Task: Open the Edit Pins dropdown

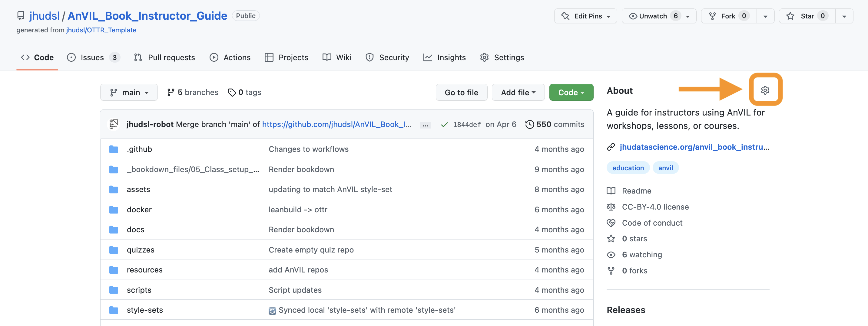Action: pyautogui.click(x=585, y=16)
